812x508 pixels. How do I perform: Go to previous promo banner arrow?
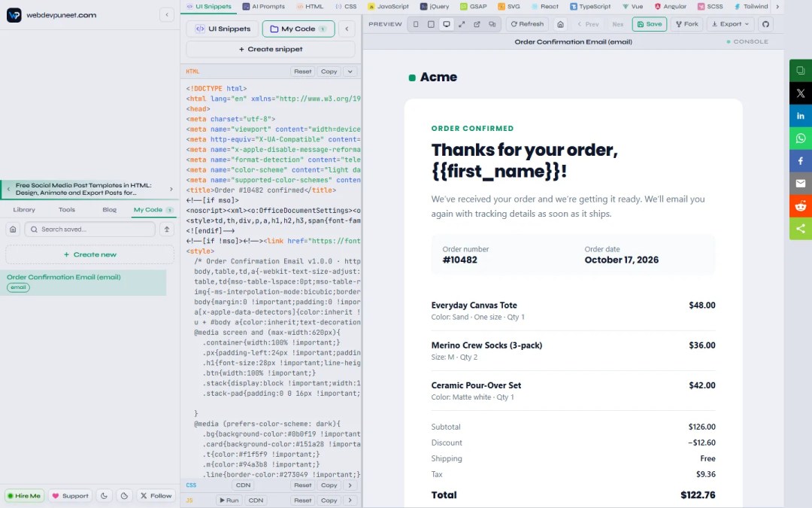(8, 189)
